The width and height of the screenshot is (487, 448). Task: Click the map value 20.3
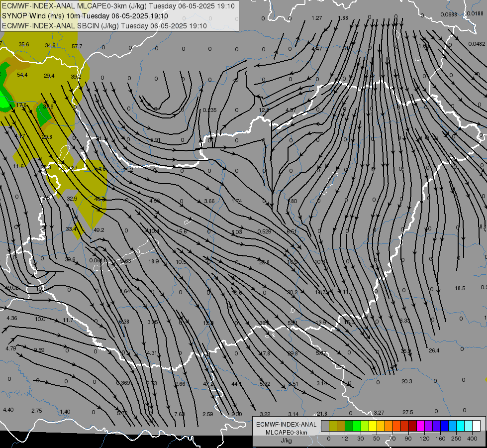coord(407,381)
